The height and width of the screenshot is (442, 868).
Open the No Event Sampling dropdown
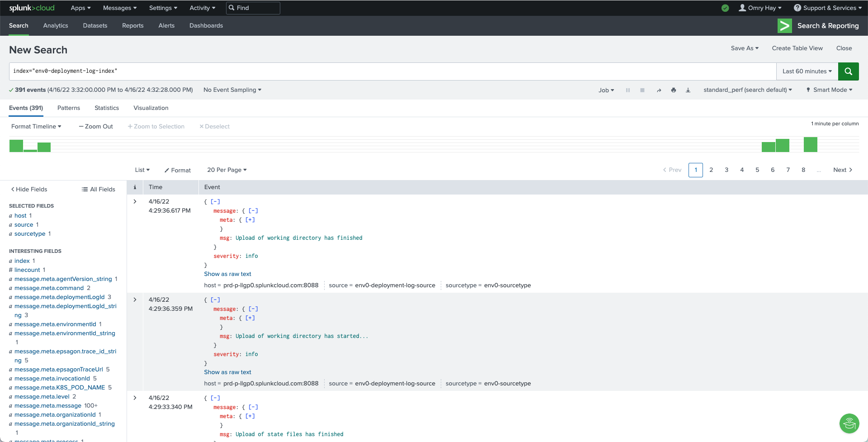(x=232, y=90)
